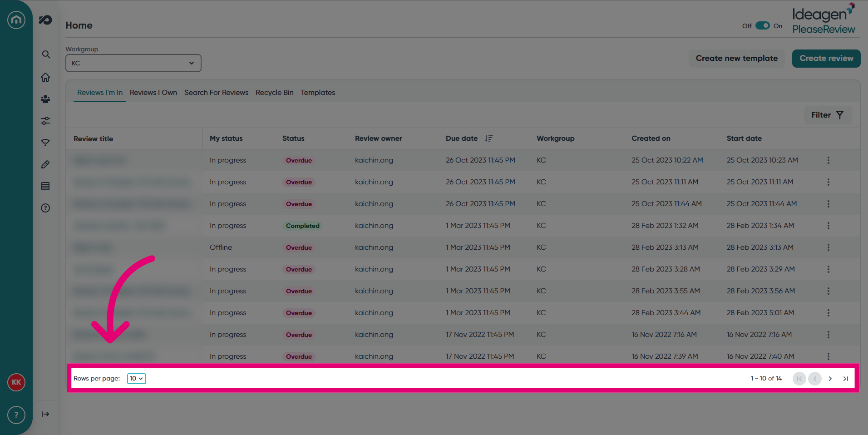The height and width of the screenshot is (435, 868).
Task: Expand the sidebar with the arrow icon
Action: click(x=45, y=414)
